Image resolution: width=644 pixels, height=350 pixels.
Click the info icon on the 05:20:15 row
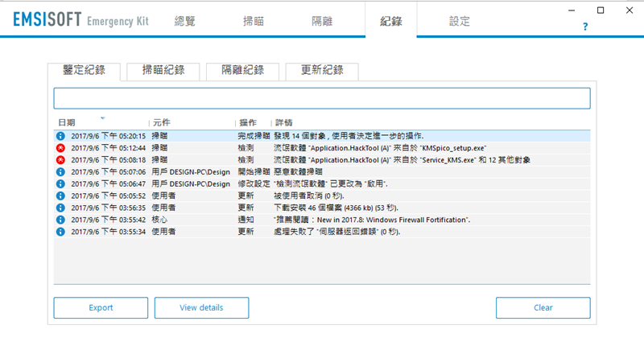(60, 136)
